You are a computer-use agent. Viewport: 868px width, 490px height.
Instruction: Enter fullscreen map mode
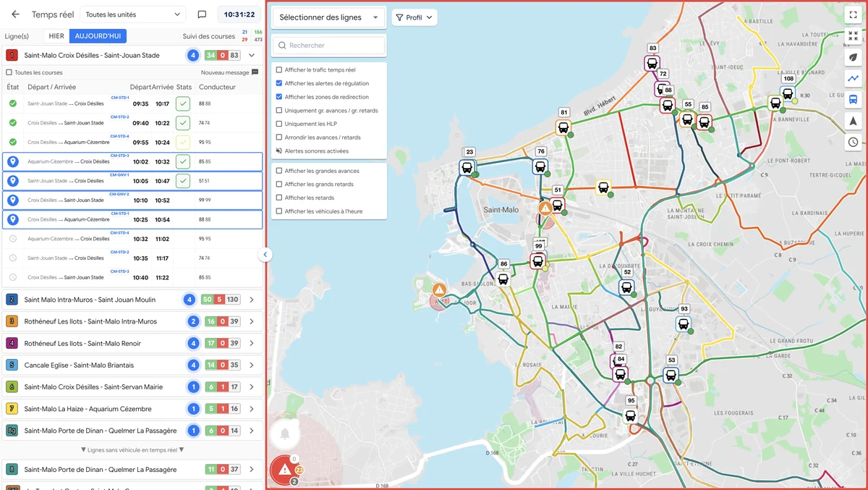pos(854,14)
